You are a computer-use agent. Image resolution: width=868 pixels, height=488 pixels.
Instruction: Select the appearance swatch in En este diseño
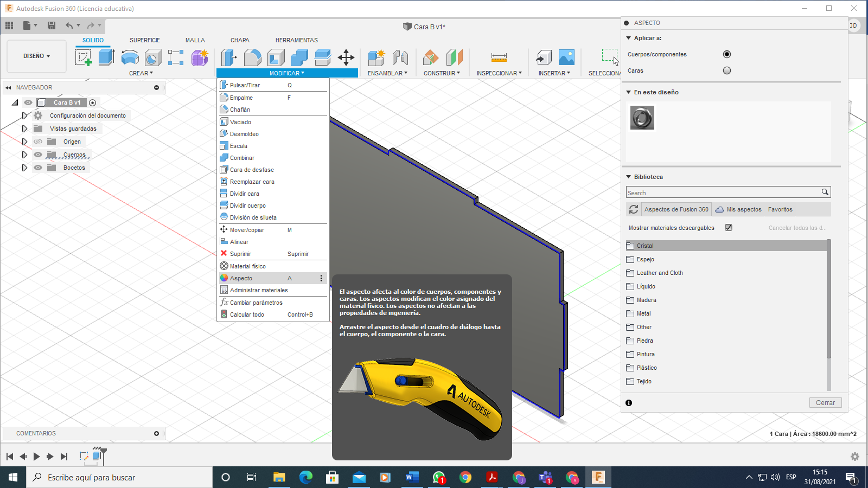(642, 118)
